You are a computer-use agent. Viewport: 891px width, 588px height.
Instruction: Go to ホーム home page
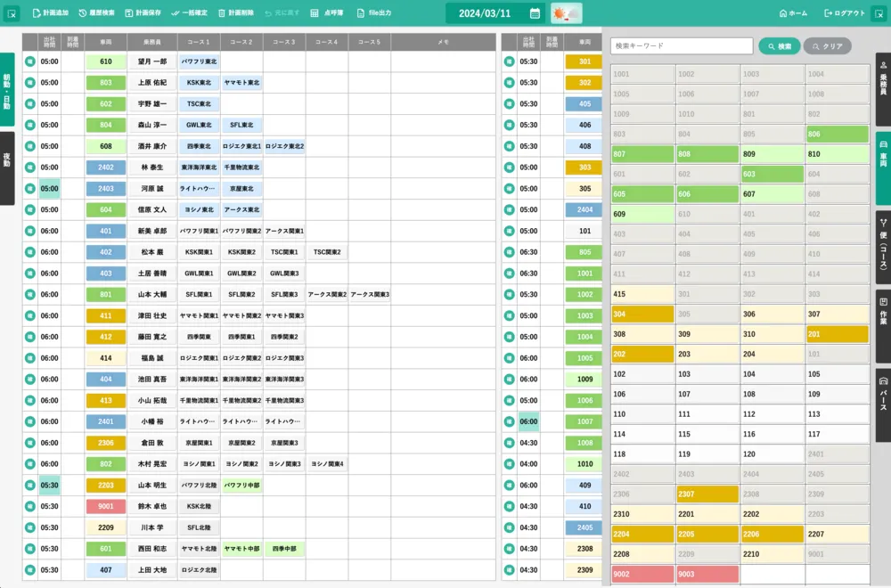(x=781, y=13)
